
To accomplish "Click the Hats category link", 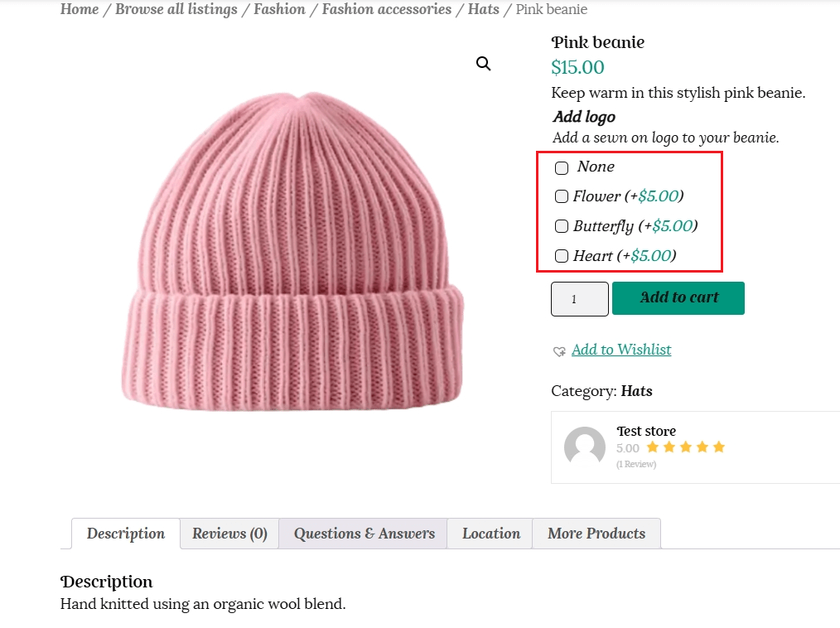I will tap(636, 391).
